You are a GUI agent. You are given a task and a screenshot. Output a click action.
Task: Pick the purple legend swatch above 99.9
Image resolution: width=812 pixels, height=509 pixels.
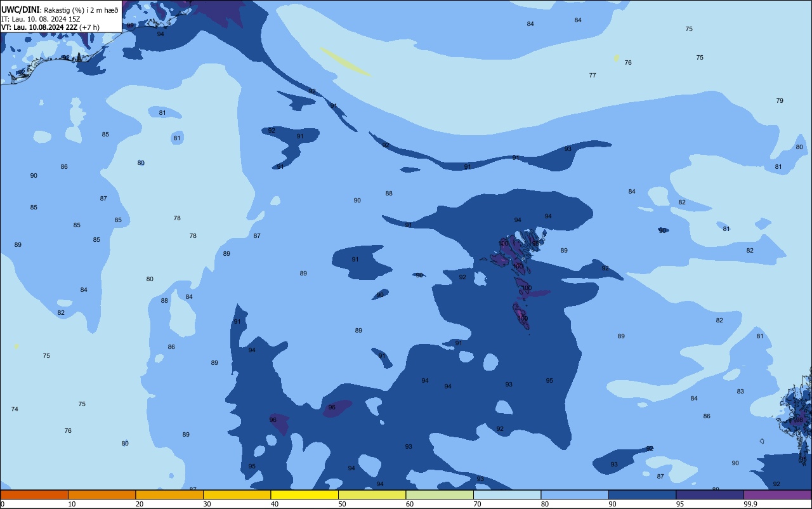(x=777, y=494)
